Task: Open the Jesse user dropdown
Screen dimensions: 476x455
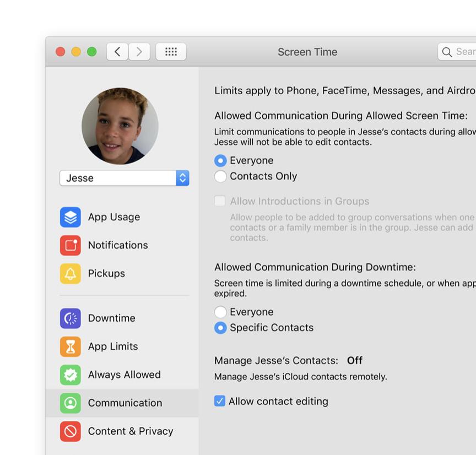Action: point(125,178)
